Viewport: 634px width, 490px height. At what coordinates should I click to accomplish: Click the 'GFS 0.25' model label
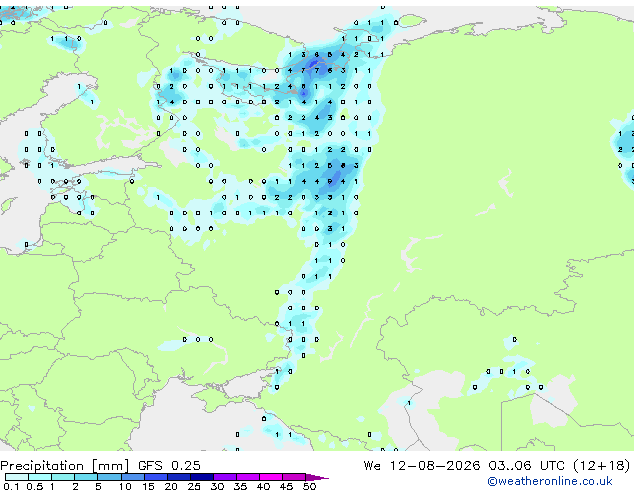169,466
